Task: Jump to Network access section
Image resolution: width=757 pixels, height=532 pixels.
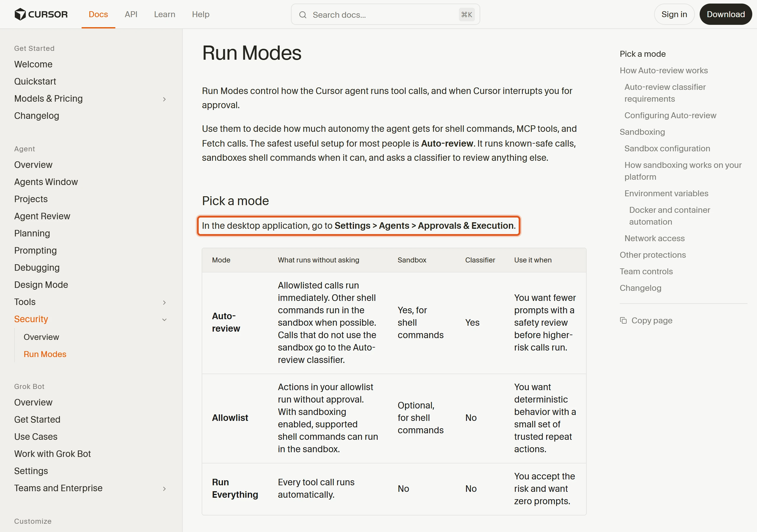Action: point(654,238)
